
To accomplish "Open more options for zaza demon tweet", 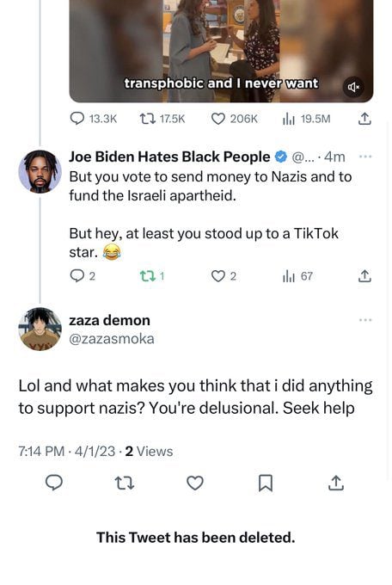I will tap(365, 320).
